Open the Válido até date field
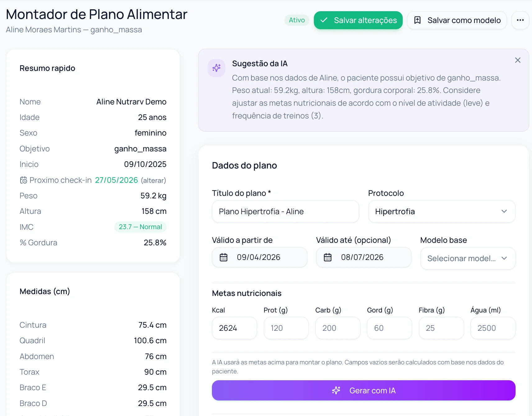The width and height of the screenshot is (532, 416). [364, 257]
